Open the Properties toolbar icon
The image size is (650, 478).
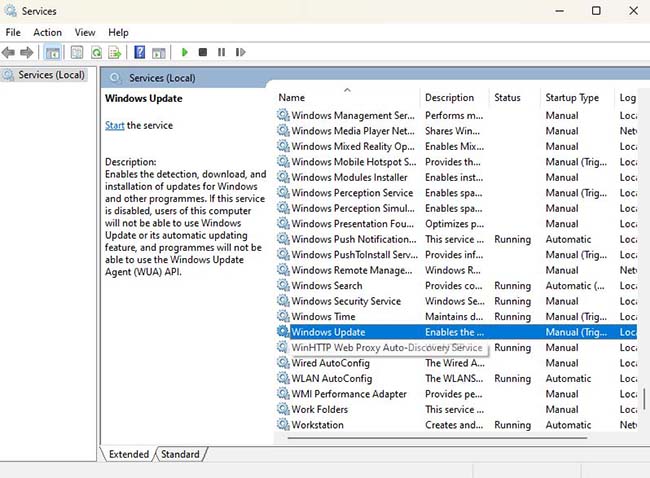coord(77,52)
